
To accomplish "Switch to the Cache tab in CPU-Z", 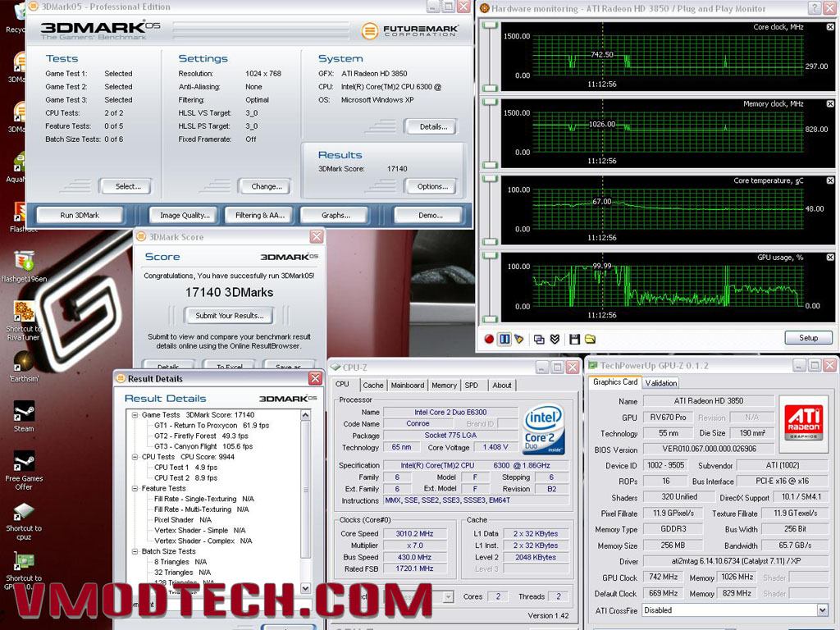I will pyautogui.click(x=373, y=386).
